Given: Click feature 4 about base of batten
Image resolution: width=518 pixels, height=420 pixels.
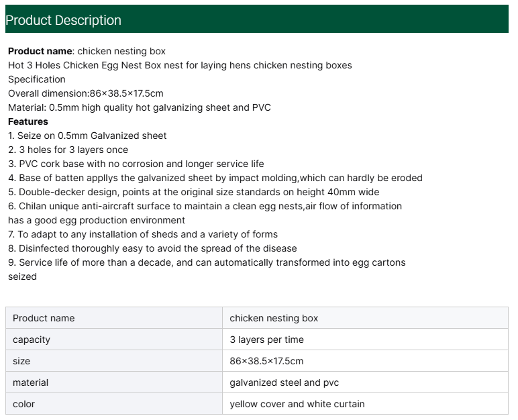Looking at the screenshot, I should pos(215,178).
